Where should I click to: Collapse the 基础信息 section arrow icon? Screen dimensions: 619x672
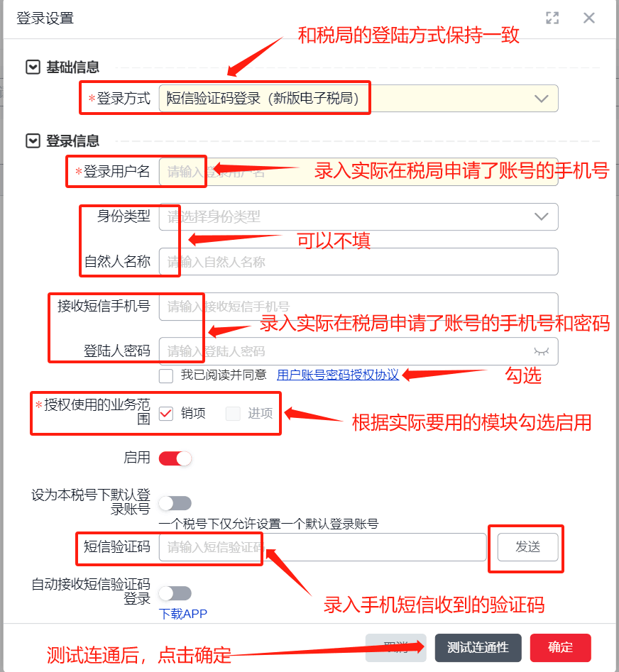click(x=33, y=67)
